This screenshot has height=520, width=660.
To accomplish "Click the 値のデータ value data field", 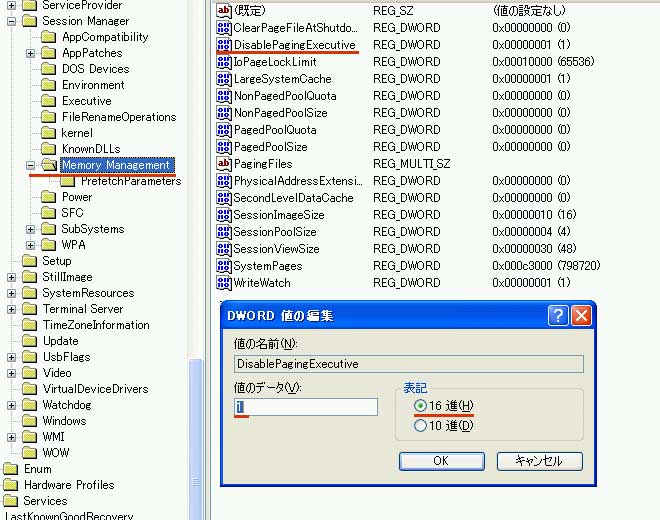I will pyautogui.click(x=306, y=407).
